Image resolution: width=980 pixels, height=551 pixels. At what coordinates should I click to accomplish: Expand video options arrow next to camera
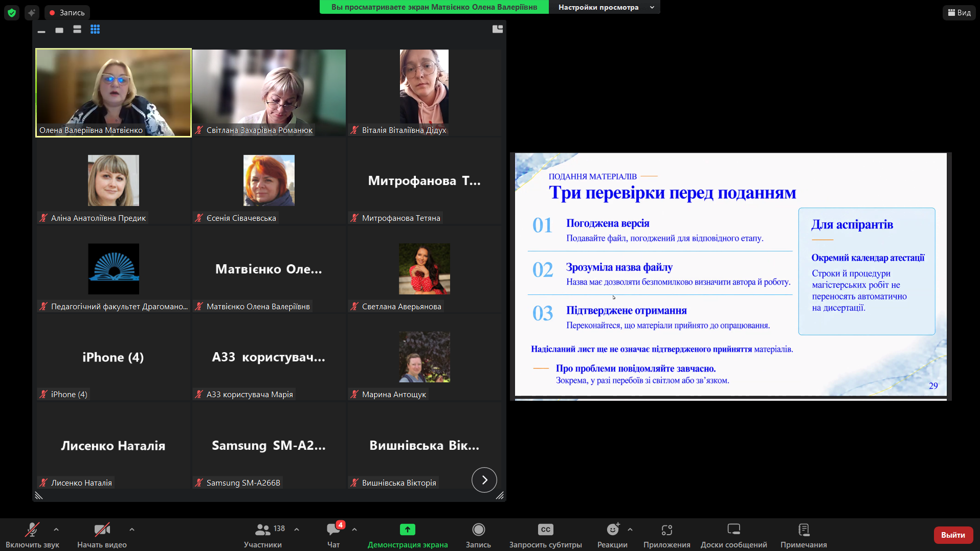[x=132, y=530]
